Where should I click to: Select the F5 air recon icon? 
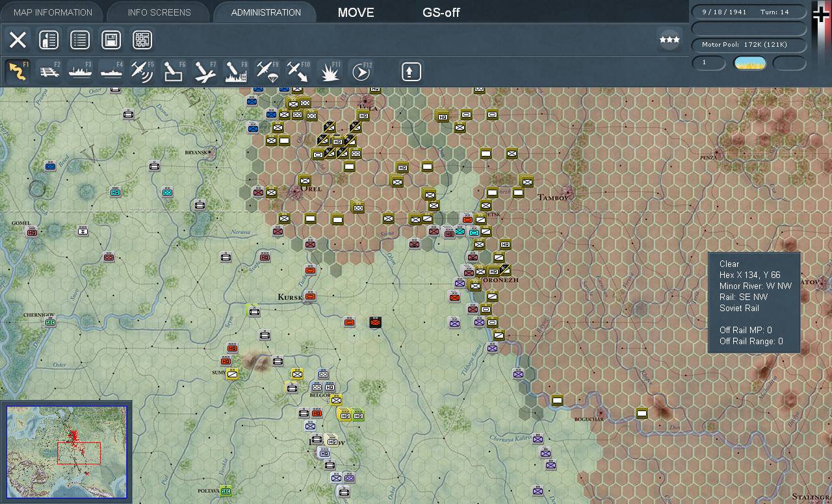(143, 71)
